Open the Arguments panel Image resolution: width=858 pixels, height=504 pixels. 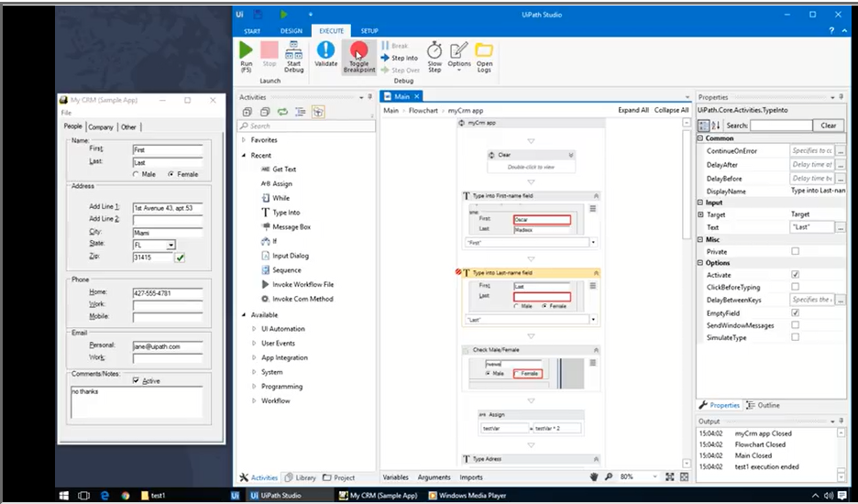click(x=434, y=477)
